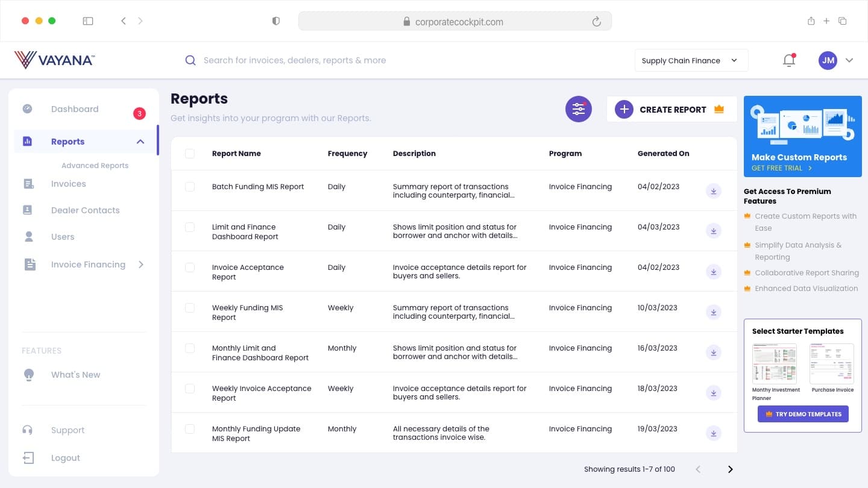Go to Invoices in the sidebar
This screenshot has height=488, width=868.
[x=68, y=184]
